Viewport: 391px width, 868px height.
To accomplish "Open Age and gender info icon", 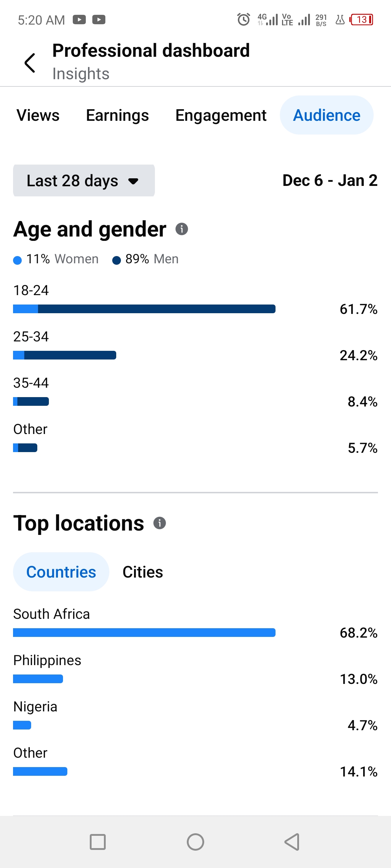I will (181, 229).
